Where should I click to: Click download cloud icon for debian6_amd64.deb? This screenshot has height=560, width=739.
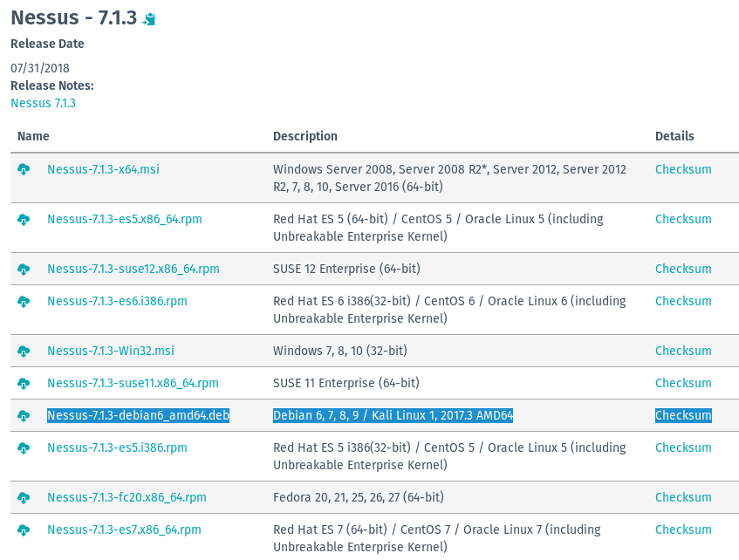(24, 415)
